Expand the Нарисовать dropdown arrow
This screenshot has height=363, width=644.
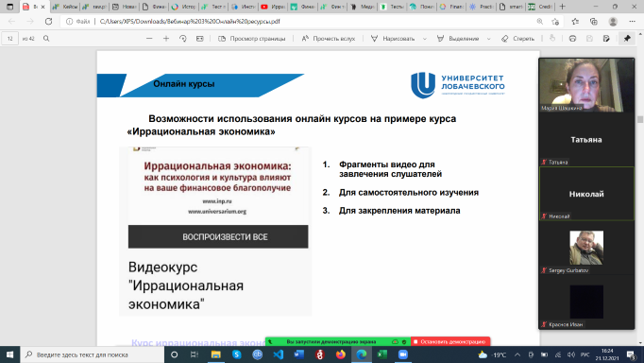[x=425, y=38]
